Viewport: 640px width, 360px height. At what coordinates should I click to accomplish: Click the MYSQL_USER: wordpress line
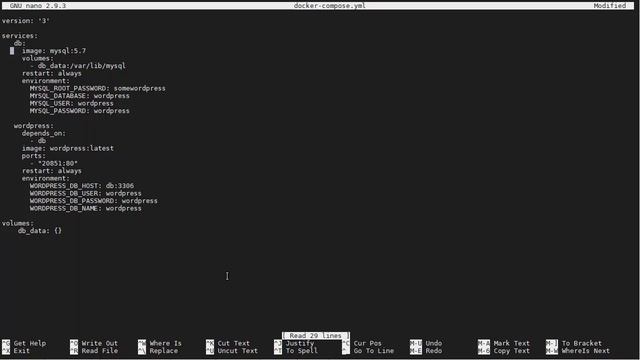pyautogui.click(x=71, y=103)
